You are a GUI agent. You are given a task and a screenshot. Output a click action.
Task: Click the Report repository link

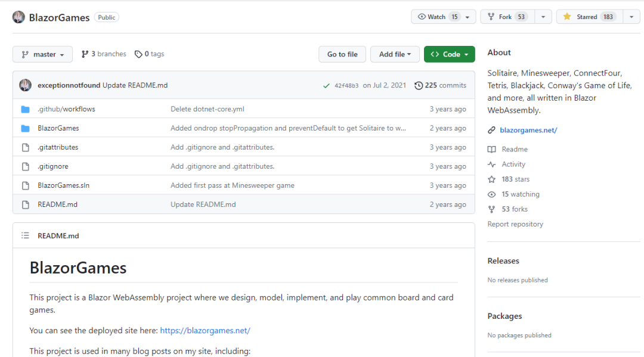515,224
